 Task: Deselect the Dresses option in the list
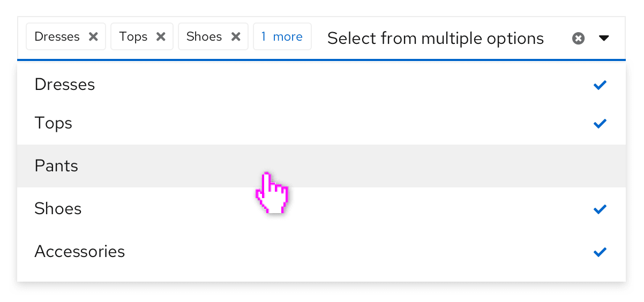point(65,85)
